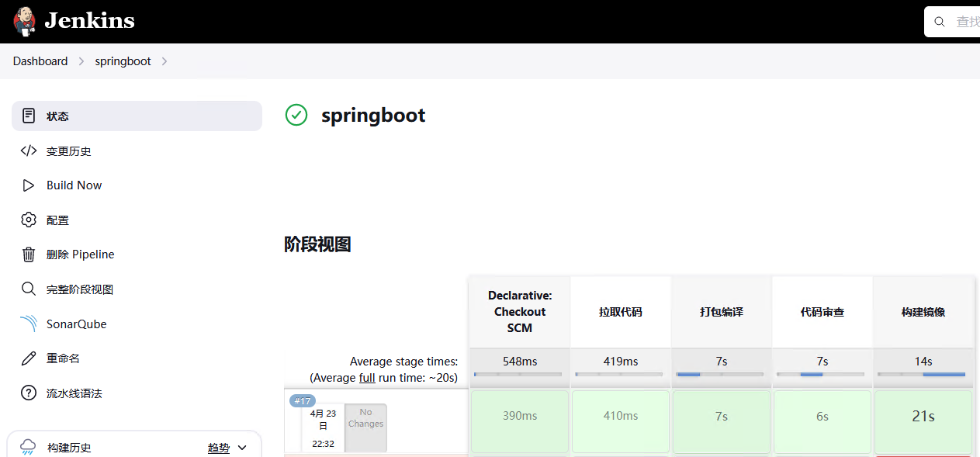Viewport: 980px width, 457px height.
Task: Click the 状态 document icon in sidebar
Action: pyautogui.click(x=29, y=116)
